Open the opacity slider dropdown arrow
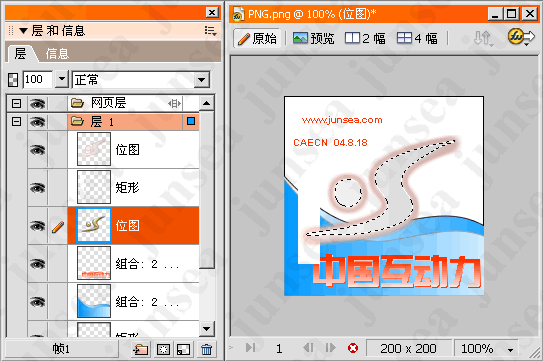The width and height of the screenshot is (543, 361). [62, 79]
